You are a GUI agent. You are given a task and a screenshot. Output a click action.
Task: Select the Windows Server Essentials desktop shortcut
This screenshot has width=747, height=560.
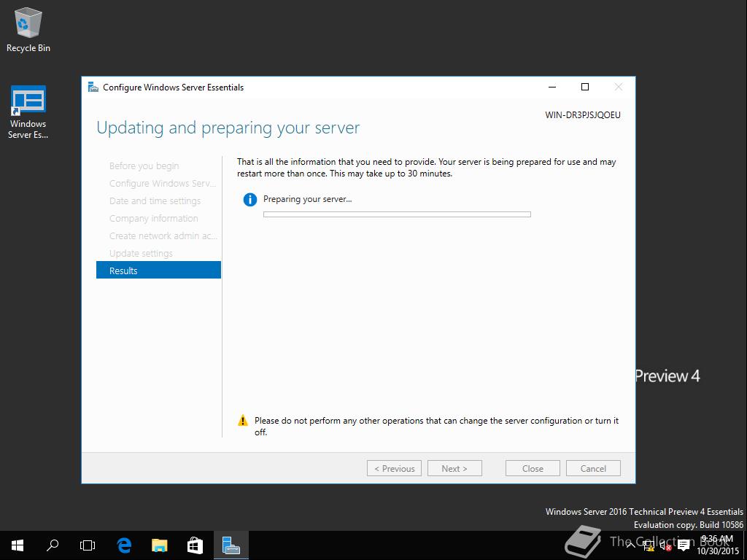click(x=28, y=112)
